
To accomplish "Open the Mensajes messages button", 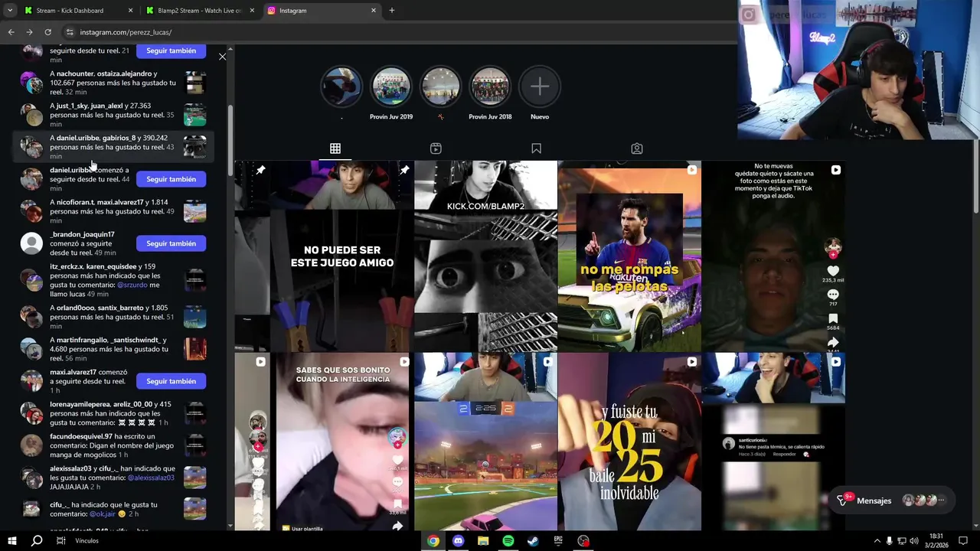I will click(x=893, y=500).
